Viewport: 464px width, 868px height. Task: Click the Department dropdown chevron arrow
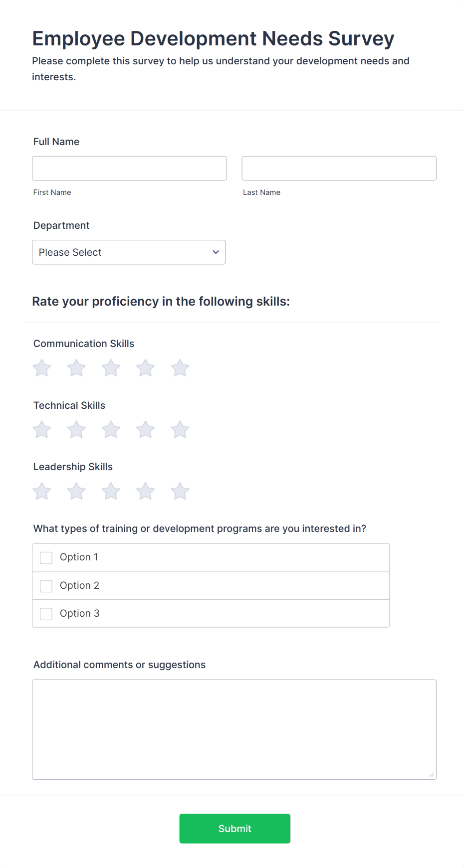(215, 252)
